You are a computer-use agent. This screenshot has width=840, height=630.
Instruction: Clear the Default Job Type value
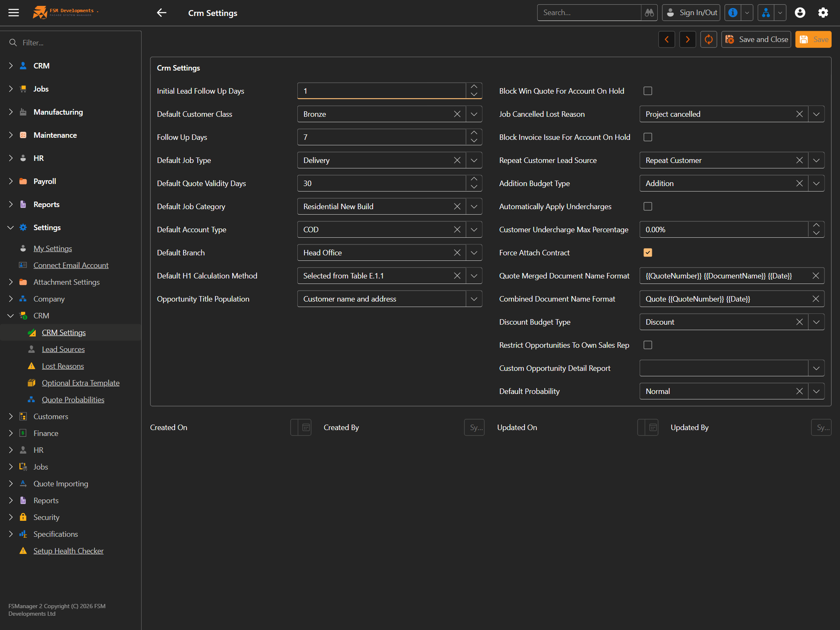[x=457, y=160]
